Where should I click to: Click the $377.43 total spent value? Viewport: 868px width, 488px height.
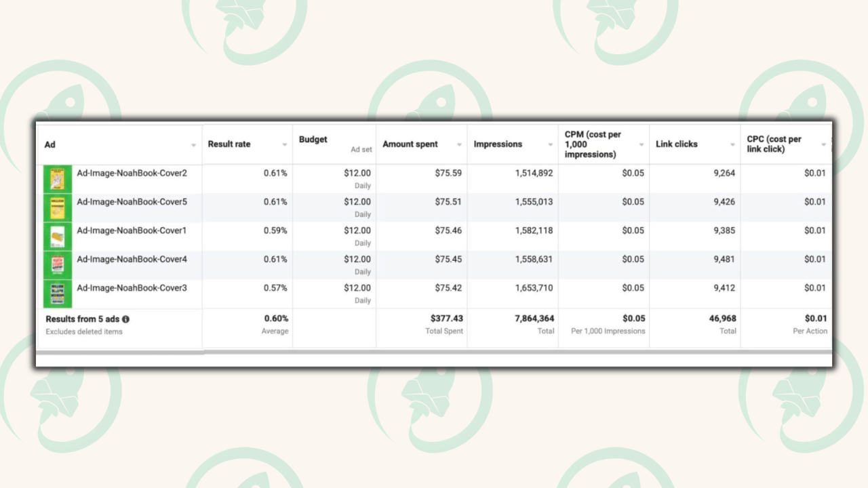click(446, 319)
